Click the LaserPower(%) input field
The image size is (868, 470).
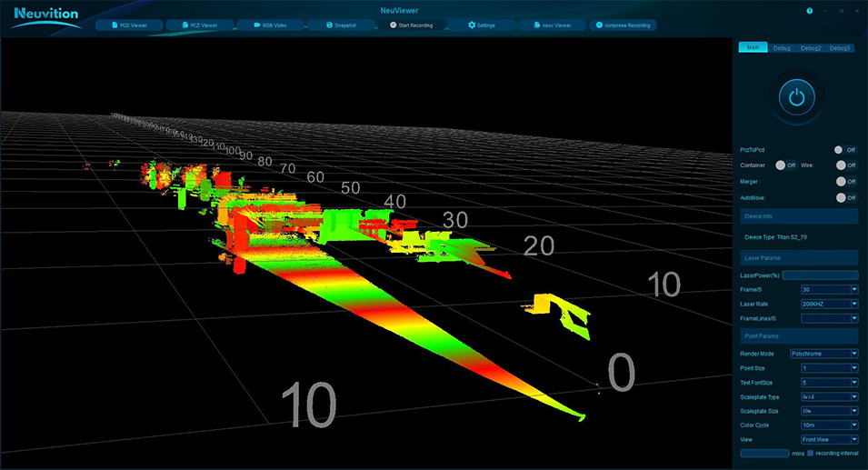[820, 275]
